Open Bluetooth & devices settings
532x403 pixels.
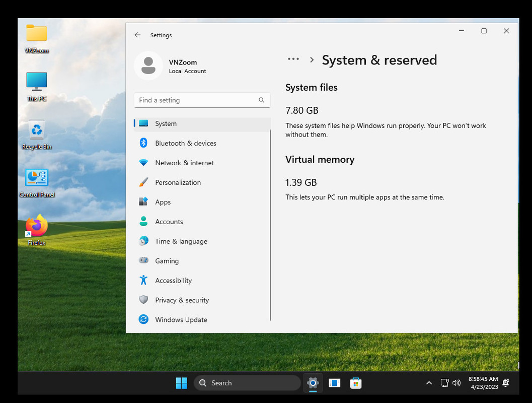(202, 143)
